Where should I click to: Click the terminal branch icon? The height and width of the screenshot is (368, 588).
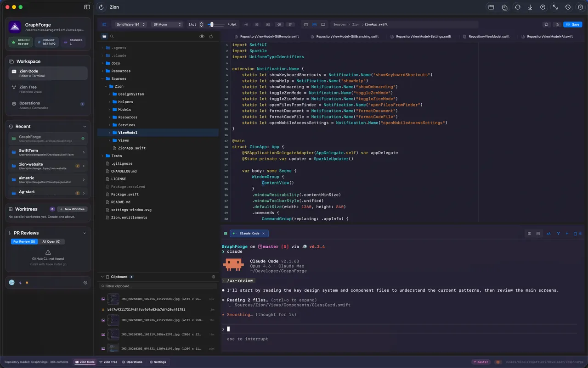point(558,234)
